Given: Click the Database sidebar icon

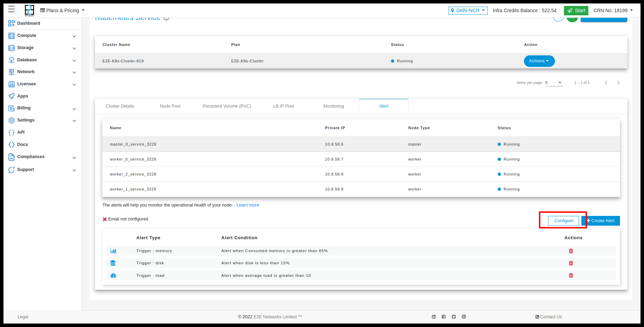Looking at the screenshot, I should [11, 60].
